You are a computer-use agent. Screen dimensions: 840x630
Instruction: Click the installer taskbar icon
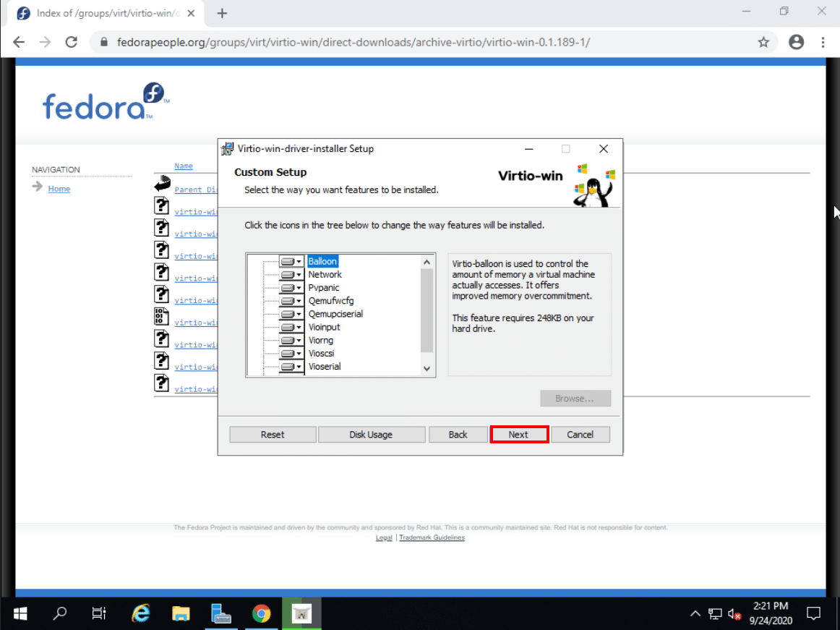pos(301,613)
